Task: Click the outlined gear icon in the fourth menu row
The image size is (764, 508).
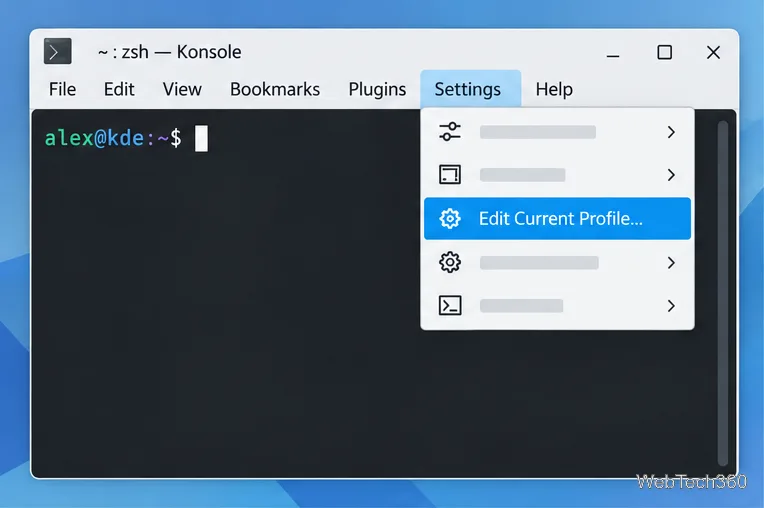Action: coord(450,263)
